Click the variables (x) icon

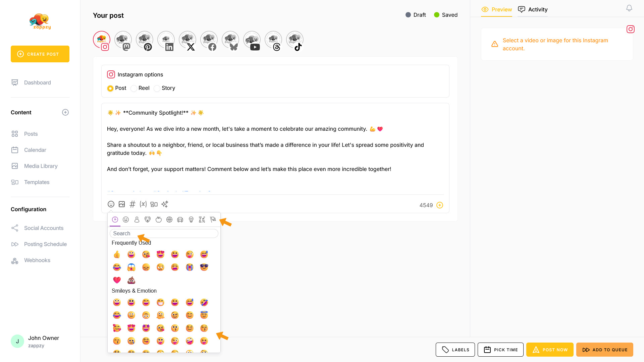(x=143, y=204)
